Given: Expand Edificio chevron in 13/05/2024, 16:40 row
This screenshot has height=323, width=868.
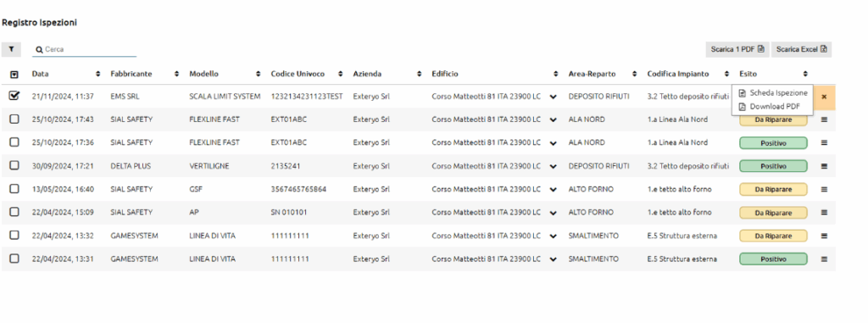Looking at the screenshot, I should point(553,190).
